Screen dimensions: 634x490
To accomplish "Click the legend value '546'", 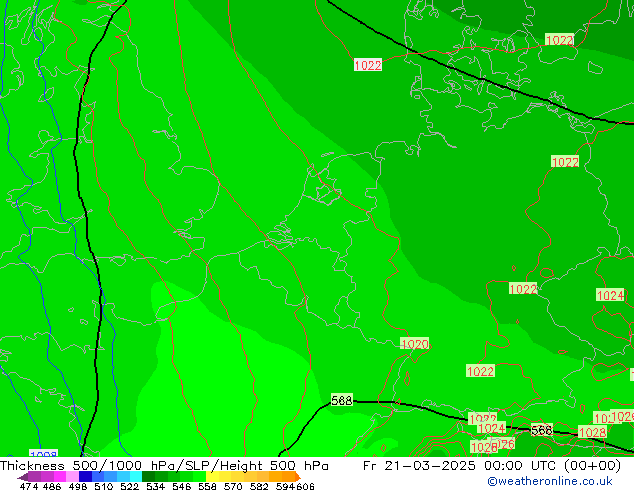I will click(181, 486).
